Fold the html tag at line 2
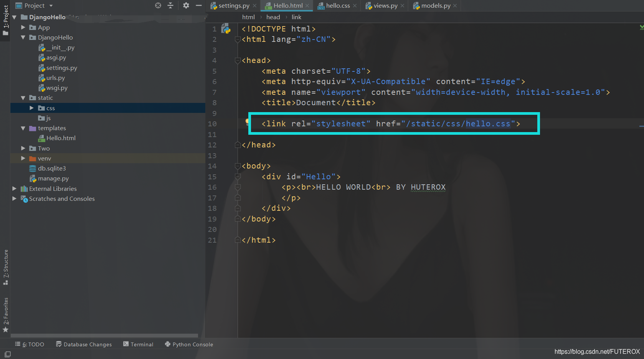The height and width of the screenshot is (359, 644). (x=238, y=39)
